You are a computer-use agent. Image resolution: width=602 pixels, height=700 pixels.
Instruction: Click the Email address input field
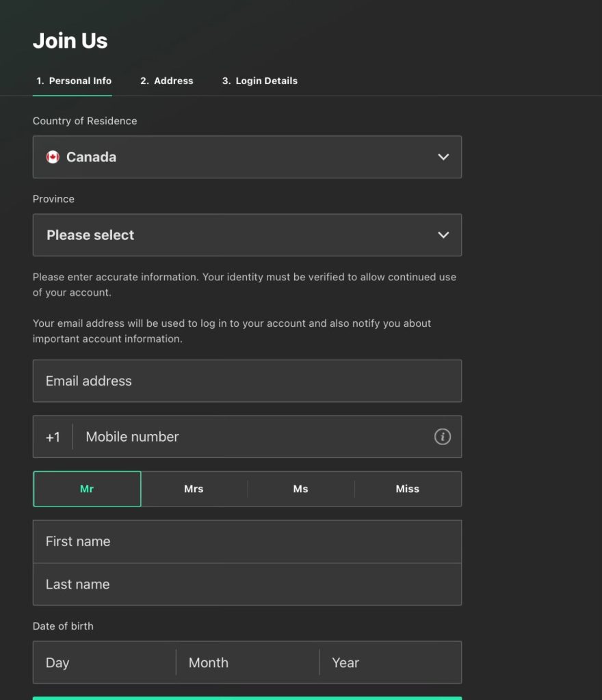point(247,381)
